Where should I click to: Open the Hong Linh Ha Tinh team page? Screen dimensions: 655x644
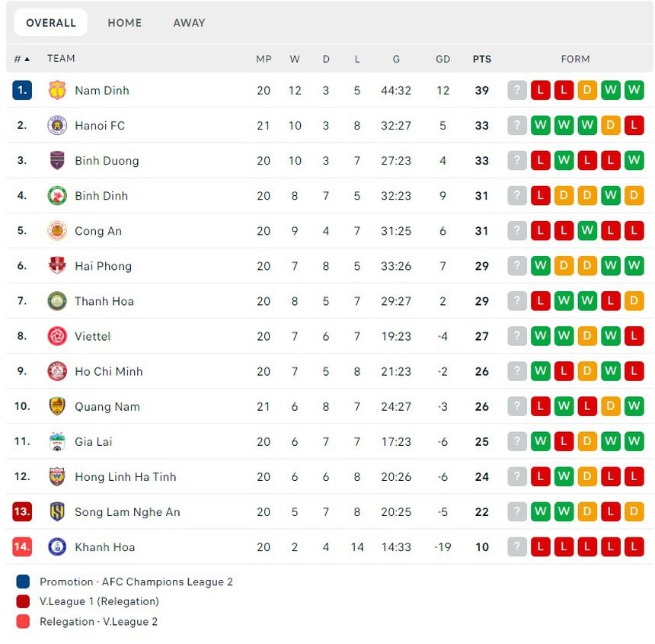click(125, 476)
